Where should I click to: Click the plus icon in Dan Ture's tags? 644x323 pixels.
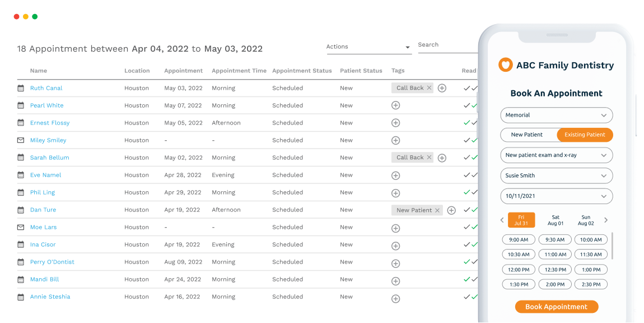[451, 210]
